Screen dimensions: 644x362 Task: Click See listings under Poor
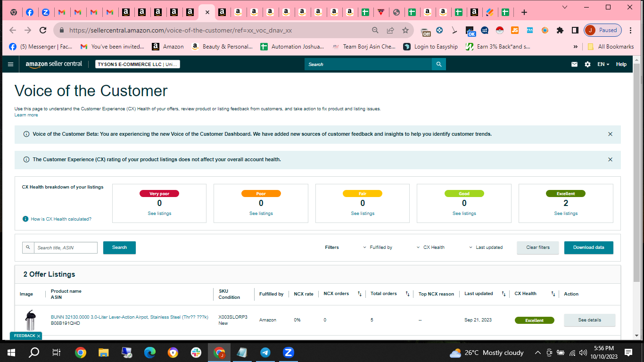(x=261, y=214)
